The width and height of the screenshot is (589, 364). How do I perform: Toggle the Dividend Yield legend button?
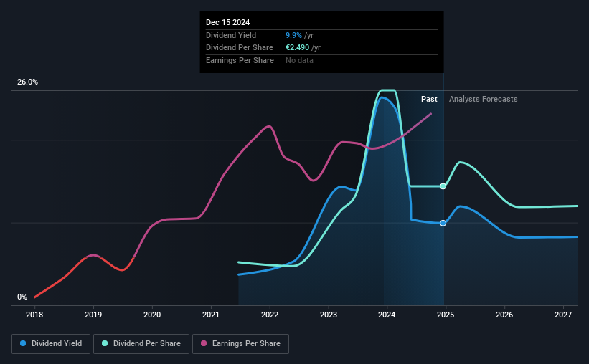[51, 344]
